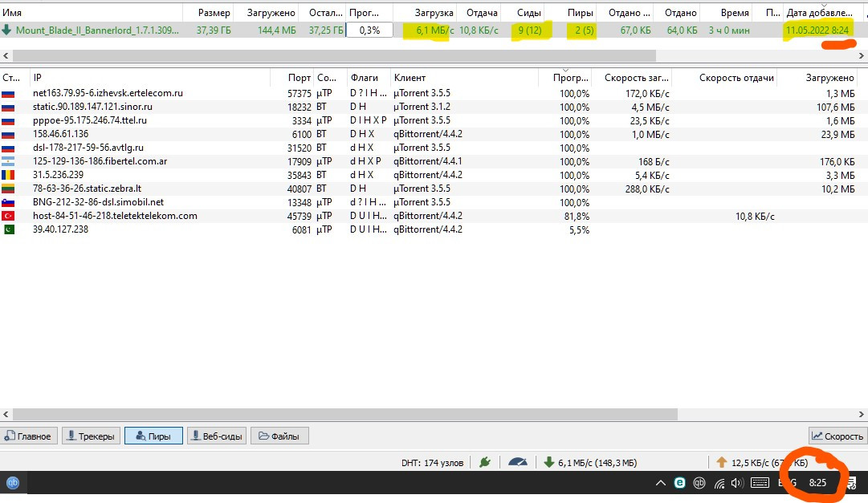Sort torrents by 'Дата добавления' column
The image size is (868, 503).
click(819, 13)
